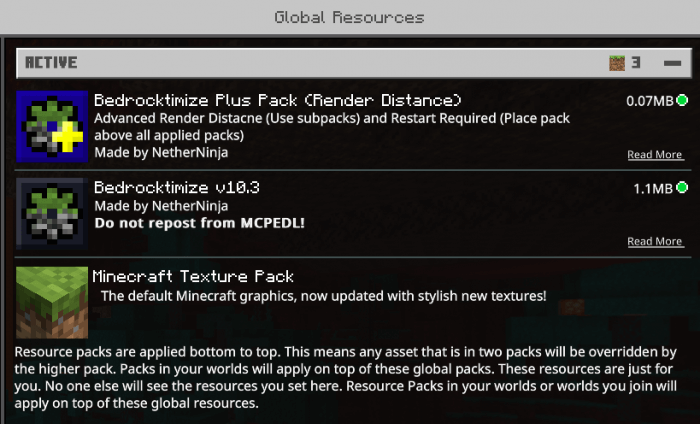Select the Bedrocktimize v10.3 pack icon
Screen dimensions: 700x424
[x=52, y=213]
